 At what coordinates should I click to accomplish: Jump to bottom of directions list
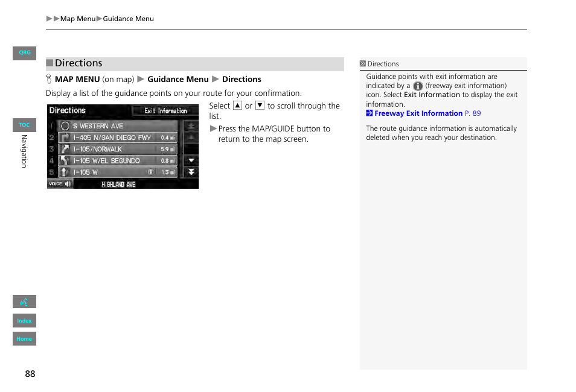pyautogui.click(x=191, y=172)
